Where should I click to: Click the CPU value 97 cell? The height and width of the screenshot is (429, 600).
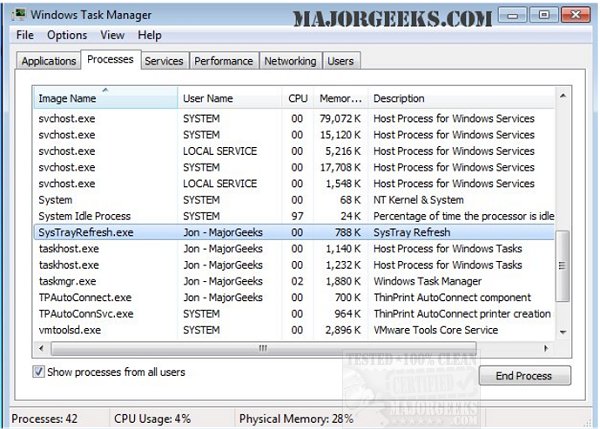[x=297, y=216]
